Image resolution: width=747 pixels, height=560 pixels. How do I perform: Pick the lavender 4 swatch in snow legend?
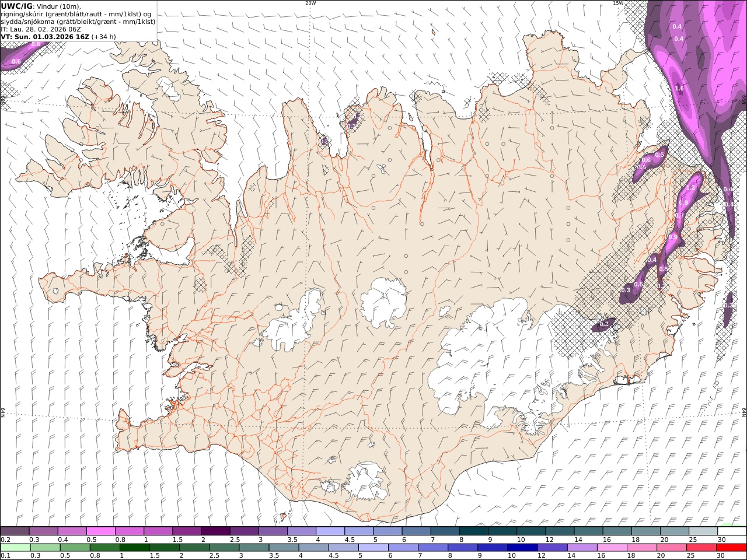coord(330,531)
